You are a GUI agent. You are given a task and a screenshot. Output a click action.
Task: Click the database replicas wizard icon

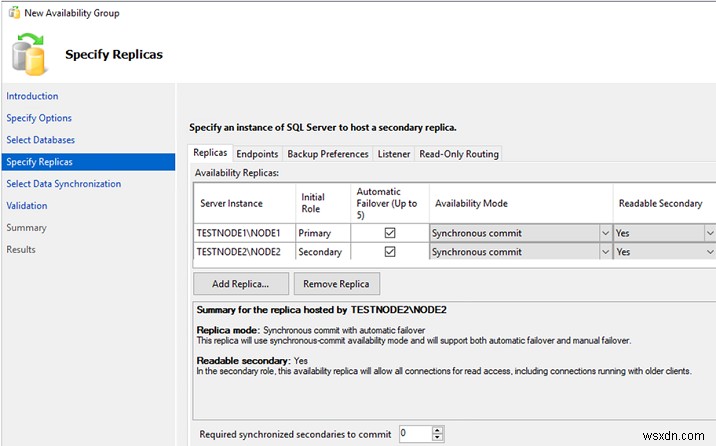click(x=29, y=54)
